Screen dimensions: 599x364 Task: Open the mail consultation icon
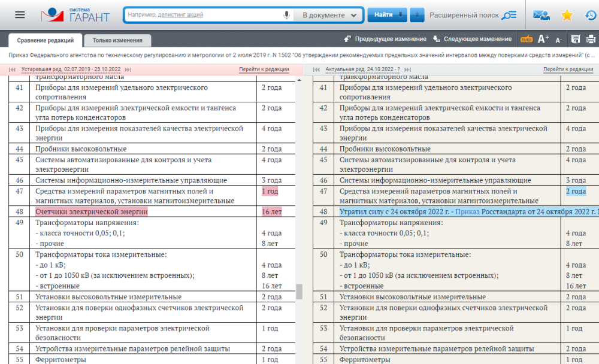pos(541,16)
